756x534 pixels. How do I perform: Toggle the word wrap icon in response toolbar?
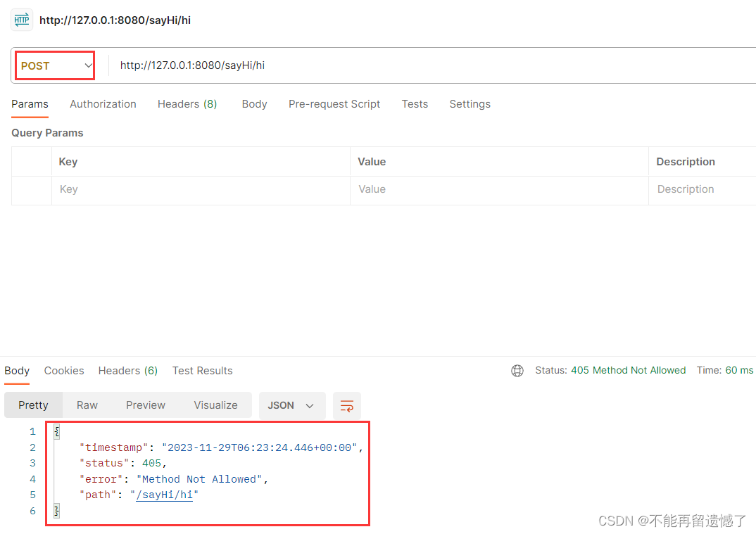tap(346, 406)
